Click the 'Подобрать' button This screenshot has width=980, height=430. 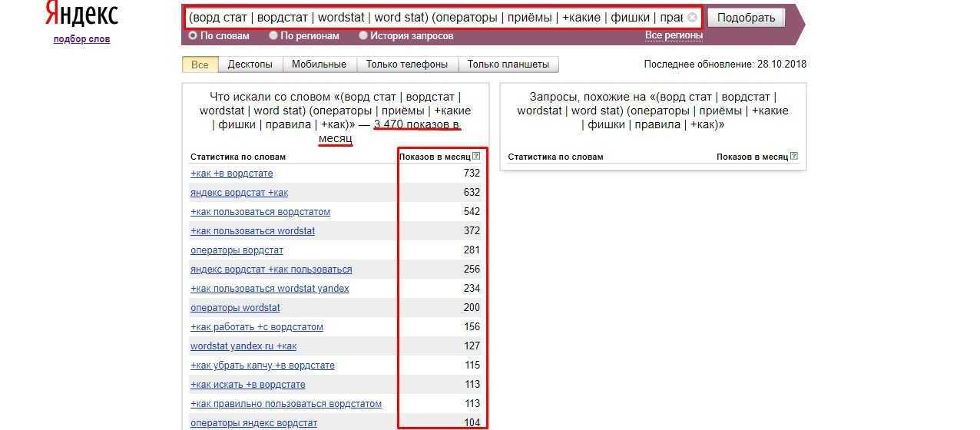coord(745,17)
